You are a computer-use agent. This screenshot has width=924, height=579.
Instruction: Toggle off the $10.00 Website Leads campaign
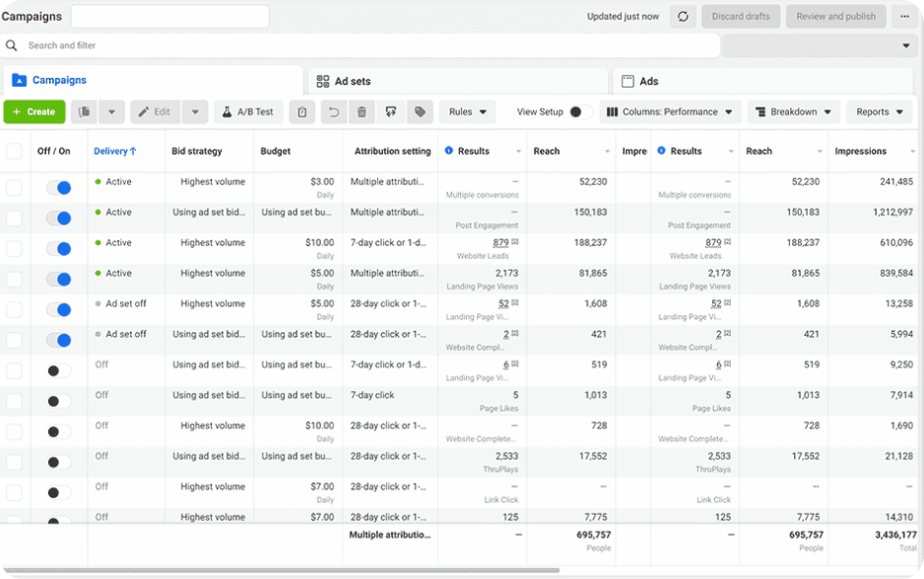59,249
